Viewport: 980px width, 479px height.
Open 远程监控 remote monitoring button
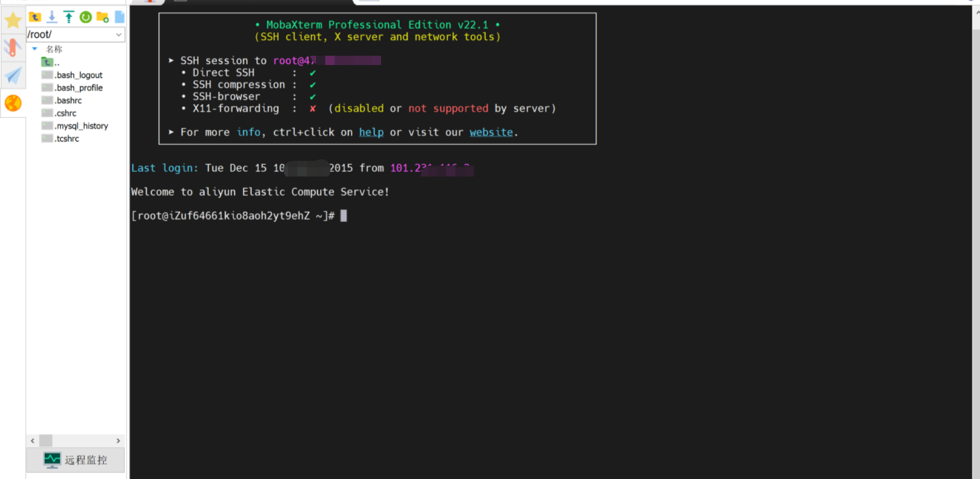point(76,460)
